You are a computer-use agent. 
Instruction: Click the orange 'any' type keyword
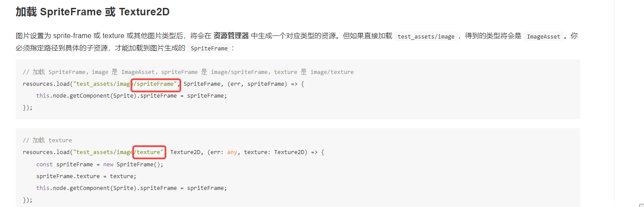232,152
